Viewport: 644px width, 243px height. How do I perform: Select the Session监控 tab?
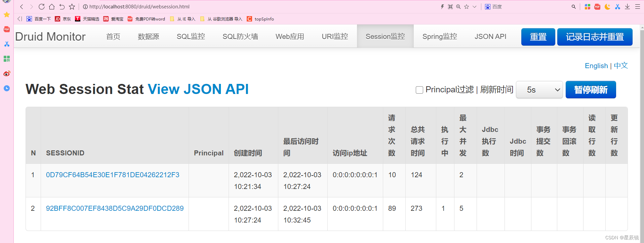click(385, 36)
